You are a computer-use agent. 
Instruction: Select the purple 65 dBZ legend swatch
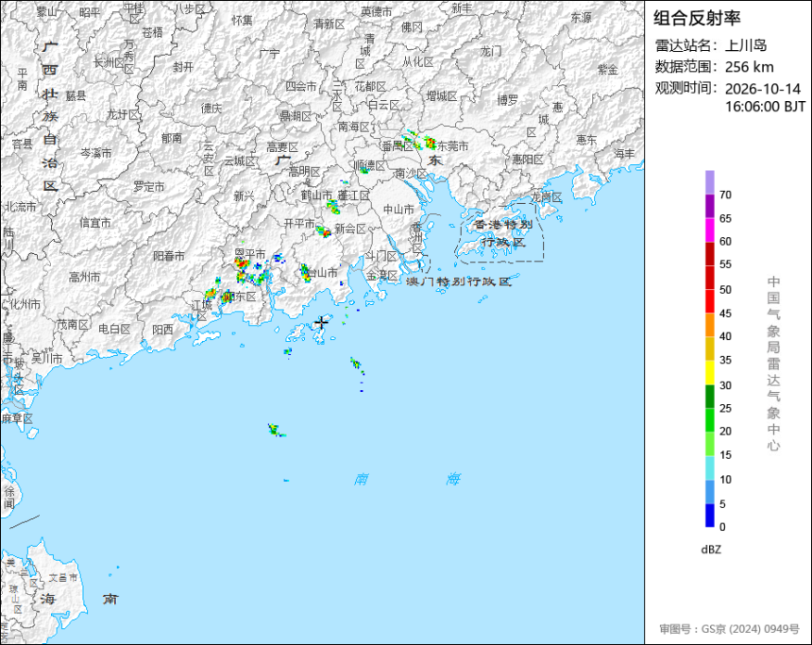pyautogui.click(x=709, y=206)
